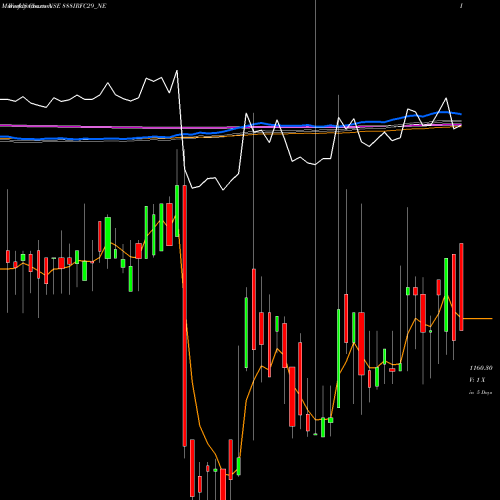Click the 'in 5 Days' label
This screenshot has width=500, height=500.
[480, 393]
